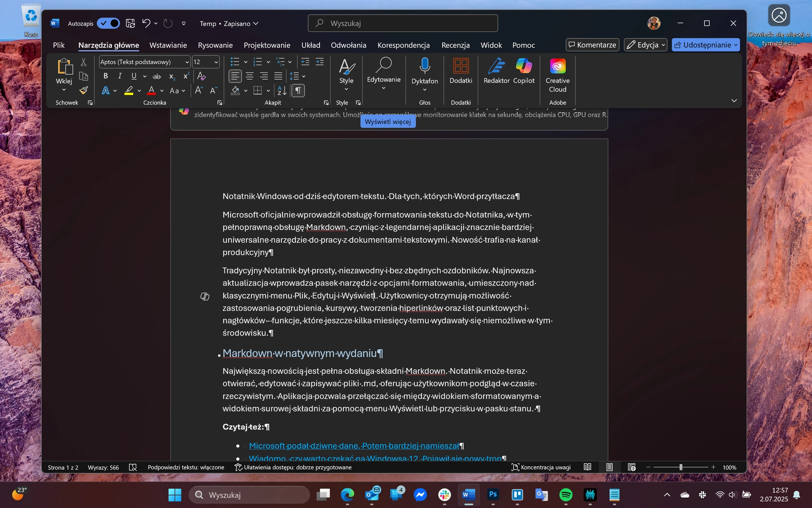Toggle Autozapis autosave switch
The width and height of the screenshot is (812, 508).
pyautogui.click(x=108, y=23)
